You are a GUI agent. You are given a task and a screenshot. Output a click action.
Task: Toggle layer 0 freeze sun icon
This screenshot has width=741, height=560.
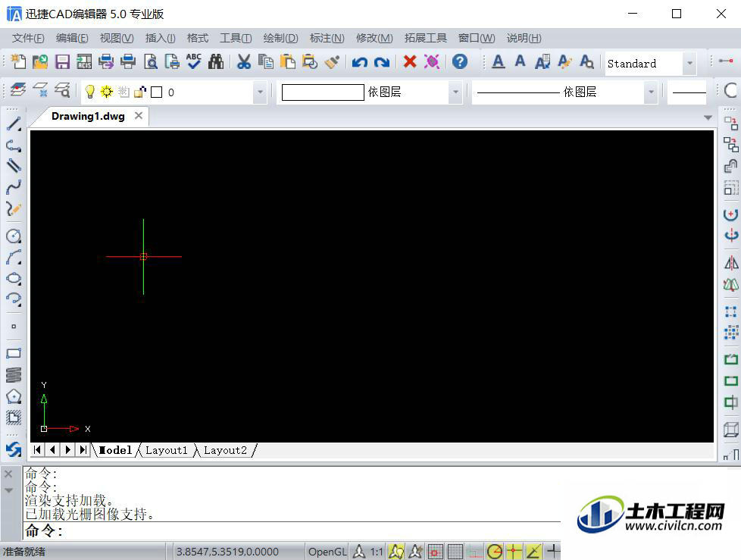coord(107,92)
